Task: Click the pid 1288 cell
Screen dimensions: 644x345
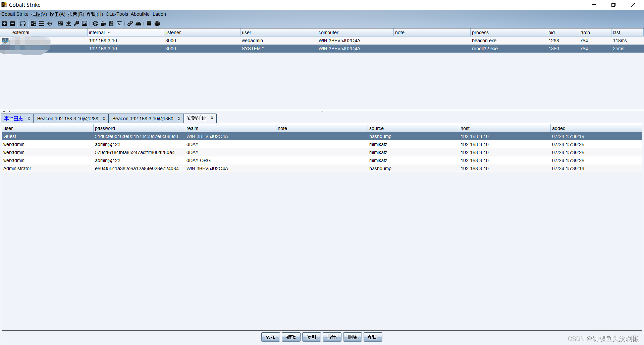Action: pos(554,41)
